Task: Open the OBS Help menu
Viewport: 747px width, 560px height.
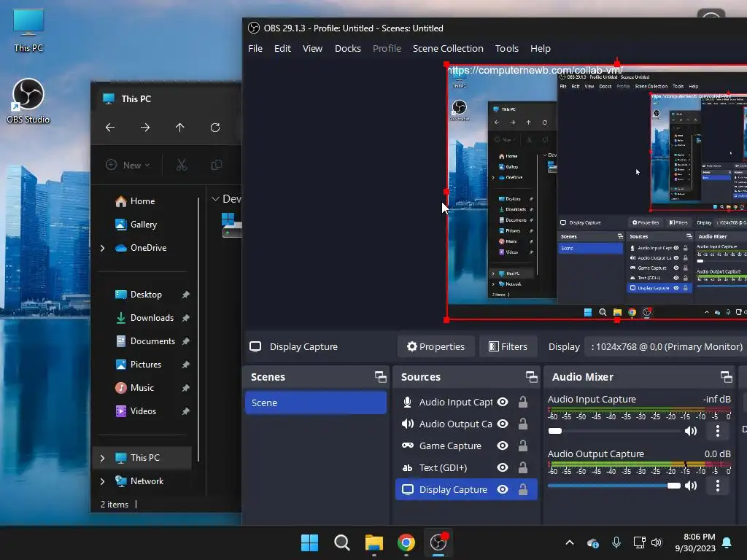Action: 541,49
